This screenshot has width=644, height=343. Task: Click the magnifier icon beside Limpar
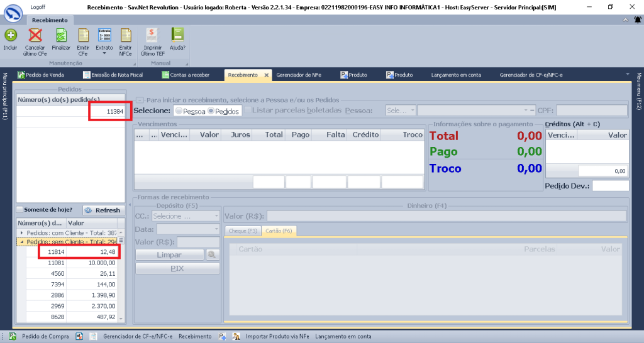click(212, 254)
